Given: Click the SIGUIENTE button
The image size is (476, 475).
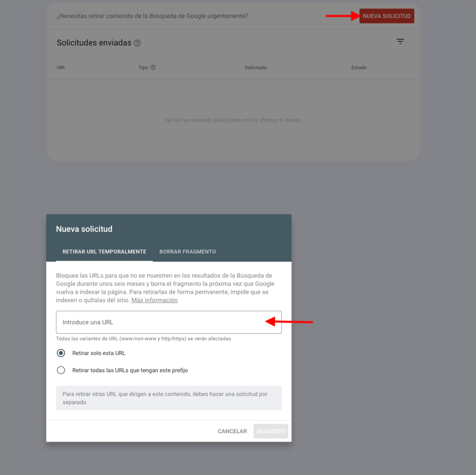Looking at the screenshot, I should coord(271,431).
